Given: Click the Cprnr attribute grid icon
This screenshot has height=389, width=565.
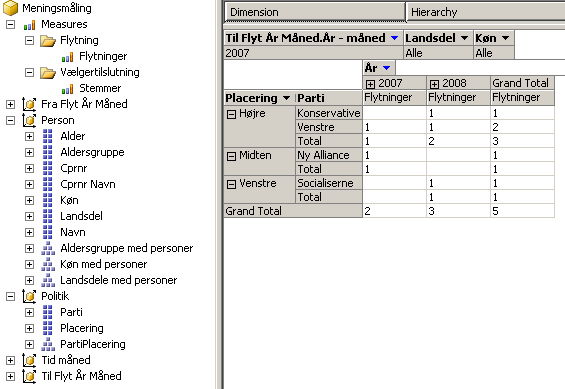Looking at the screenshot, I should (48, 168).
